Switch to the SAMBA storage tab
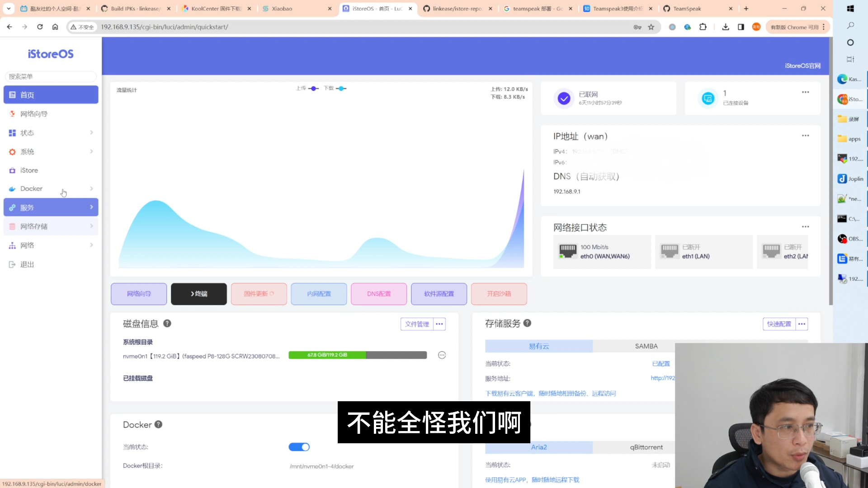 pos(646,346)
